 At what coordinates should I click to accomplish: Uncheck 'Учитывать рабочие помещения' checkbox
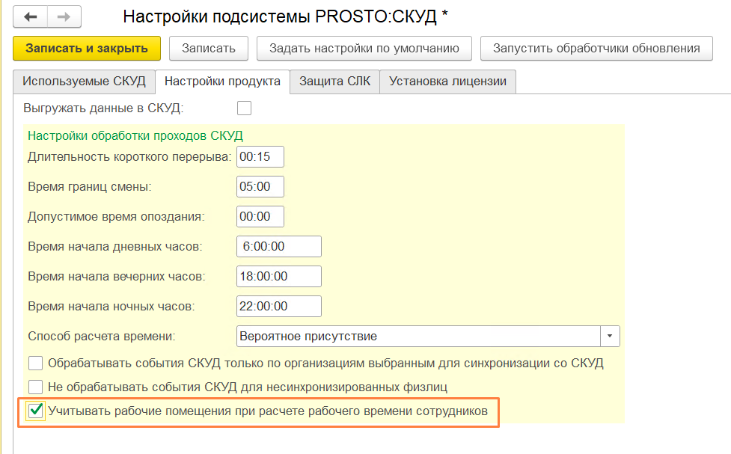click(36, 410)
